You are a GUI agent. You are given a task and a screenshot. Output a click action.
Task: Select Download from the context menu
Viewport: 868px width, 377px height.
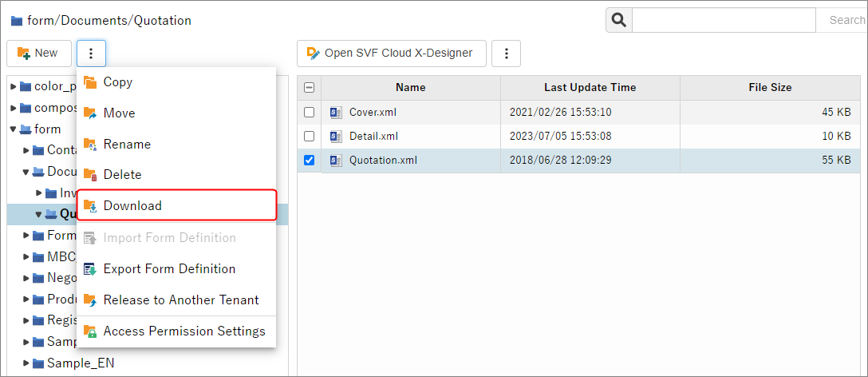[x=132, y=206]
